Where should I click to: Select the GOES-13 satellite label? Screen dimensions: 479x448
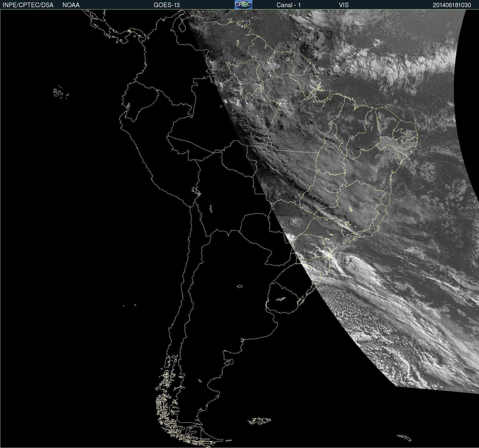(166, 5)
